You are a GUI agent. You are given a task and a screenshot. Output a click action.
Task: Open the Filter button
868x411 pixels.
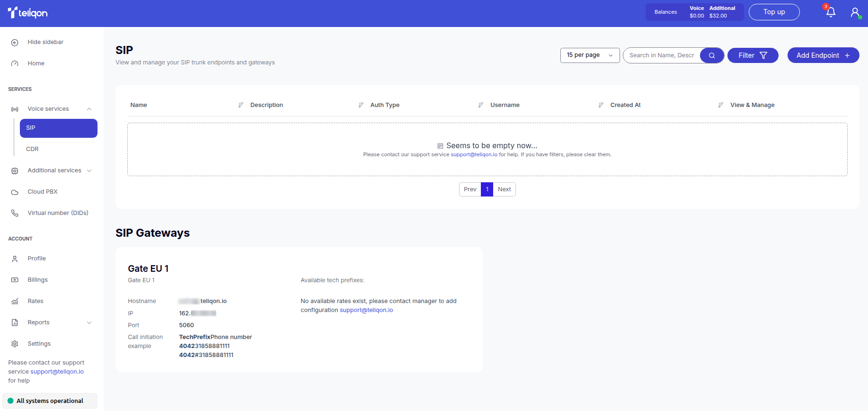pos(752,55)
